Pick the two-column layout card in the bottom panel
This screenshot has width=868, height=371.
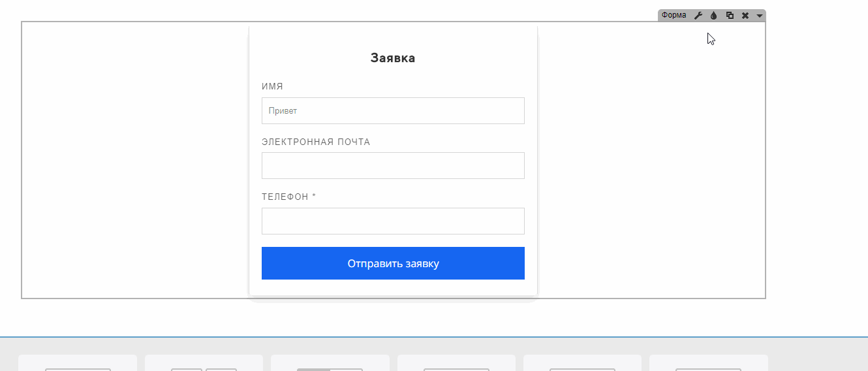[x=204, y=364]
